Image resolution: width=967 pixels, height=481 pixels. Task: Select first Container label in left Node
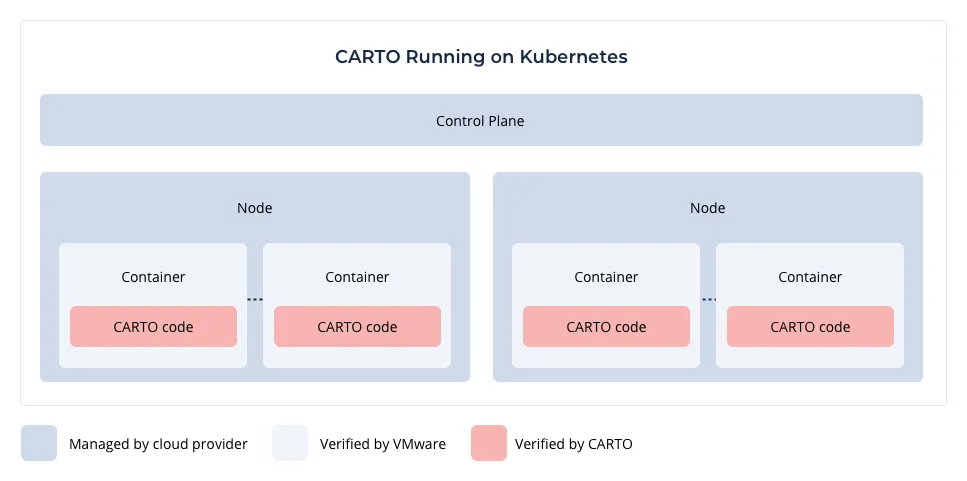(x=153, y=277)
